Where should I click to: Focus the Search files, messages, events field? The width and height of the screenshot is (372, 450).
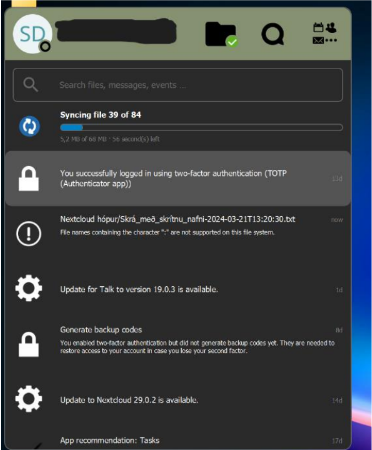pos(178,85)
